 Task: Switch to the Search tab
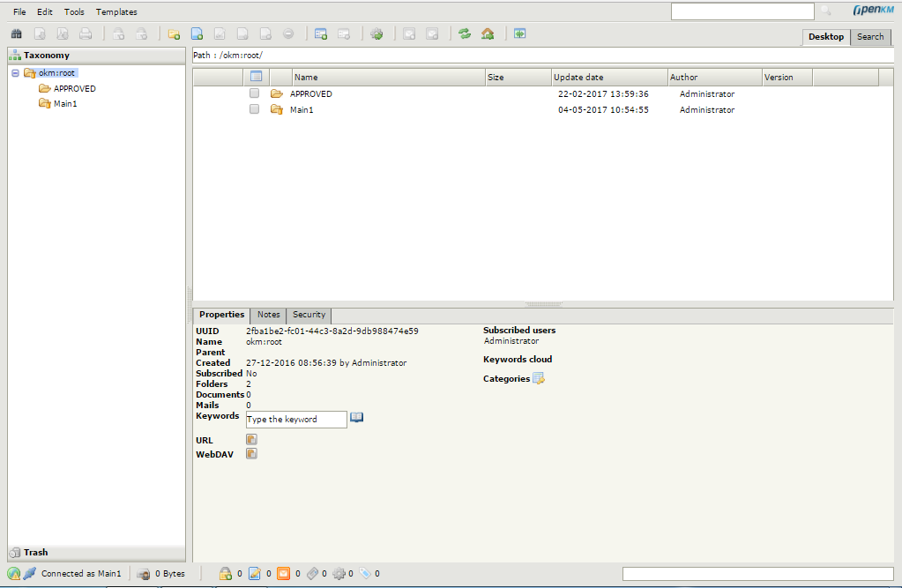click(870, 37)
